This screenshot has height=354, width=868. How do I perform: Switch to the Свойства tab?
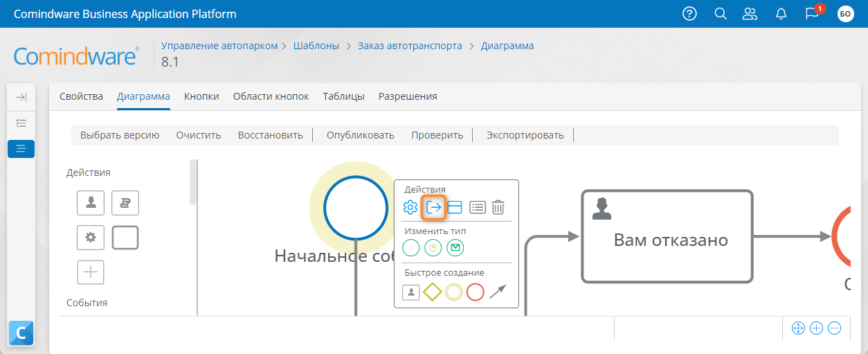click(81, 96)
